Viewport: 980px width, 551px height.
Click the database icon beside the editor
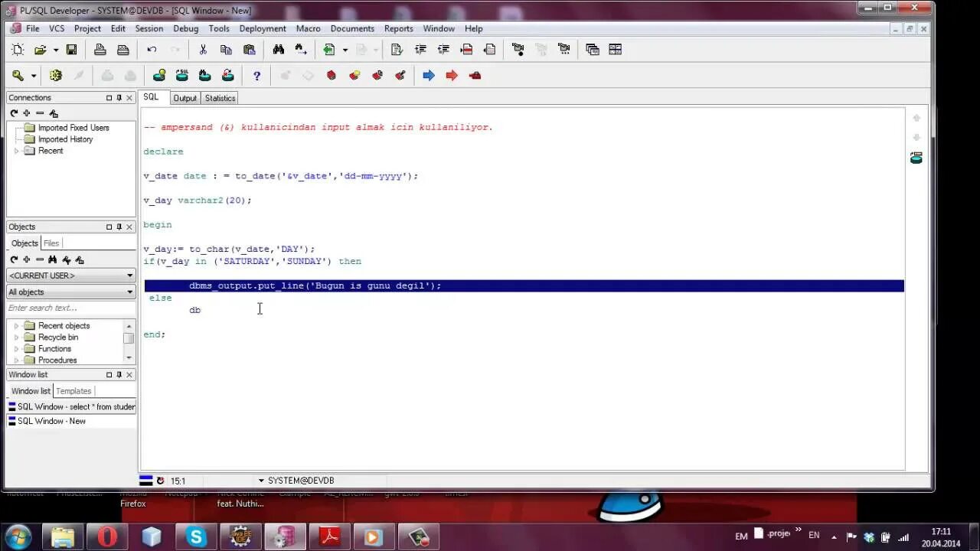click(916, 158)
